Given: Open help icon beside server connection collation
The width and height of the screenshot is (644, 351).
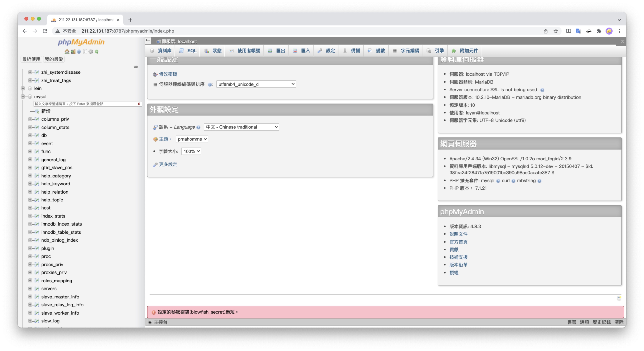Looking at the screenshot, I should click(x=210, y=84).
